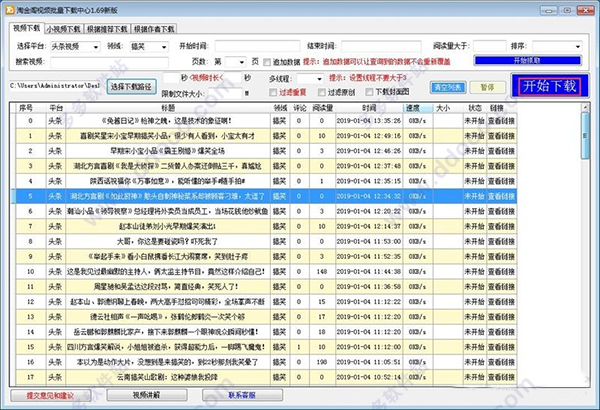The image size is (600, 410).
Task: Click the blue 开始抓取 button
Action: (x=528, y=60)
